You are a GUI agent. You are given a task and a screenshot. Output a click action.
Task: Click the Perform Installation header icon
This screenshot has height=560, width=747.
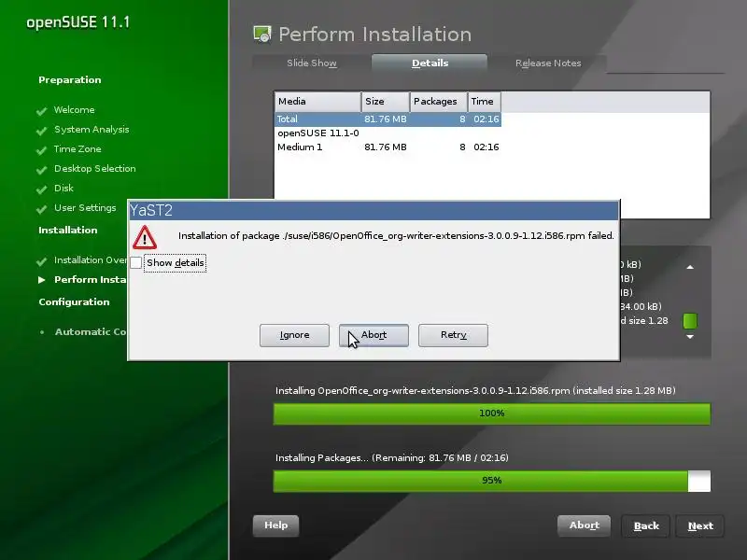point(262,35)
